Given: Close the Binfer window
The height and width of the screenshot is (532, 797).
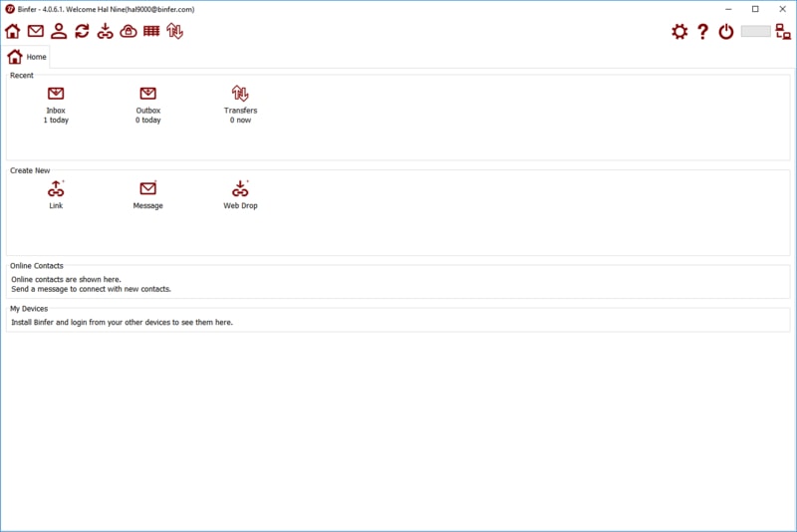Looking at the screenshot, I should click(x=783, y=9).
